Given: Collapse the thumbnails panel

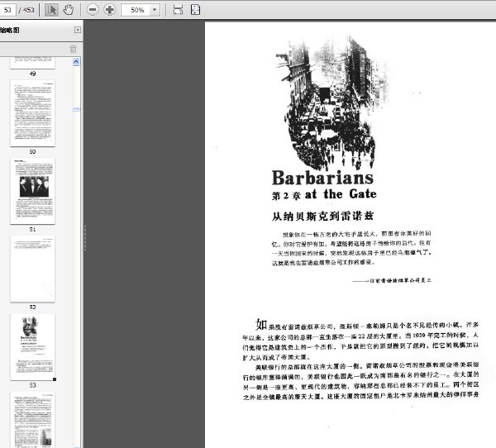Looking at the screenshot, I should [x=77, y=30].
